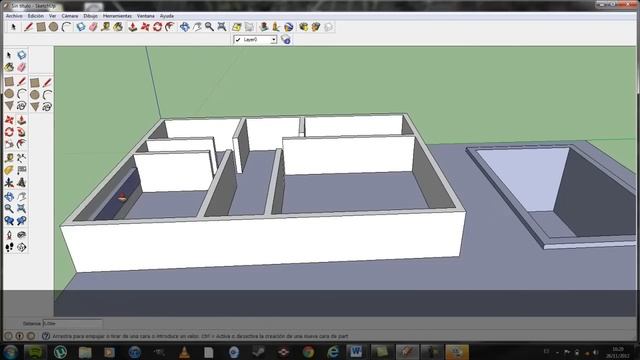Image resolution: width=640 pixels, height=360 pixels.
Task: Click the Get Models icon
Action: click(303, 27)
